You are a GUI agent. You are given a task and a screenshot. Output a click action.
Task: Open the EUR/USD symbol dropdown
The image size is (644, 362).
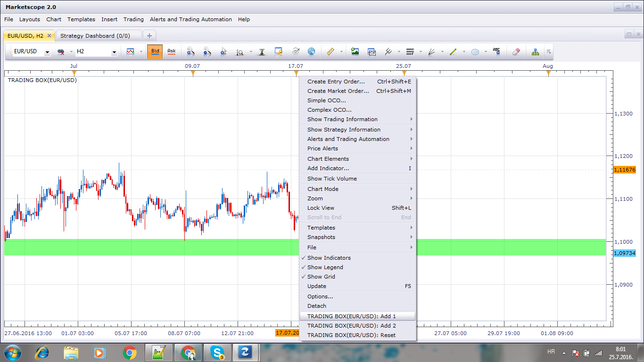point(32,51)
